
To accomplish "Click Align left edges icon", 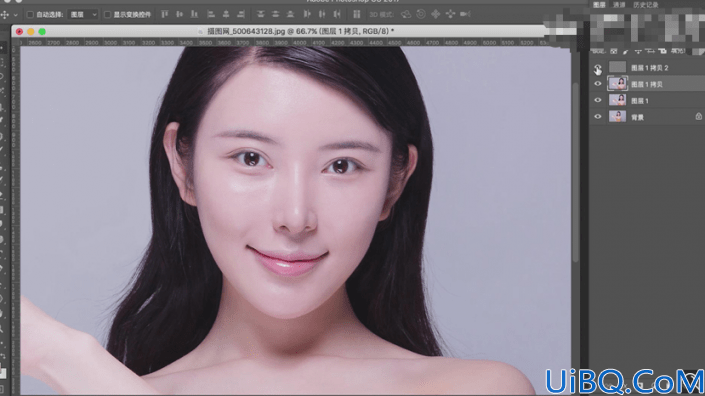I will [211, 14].
